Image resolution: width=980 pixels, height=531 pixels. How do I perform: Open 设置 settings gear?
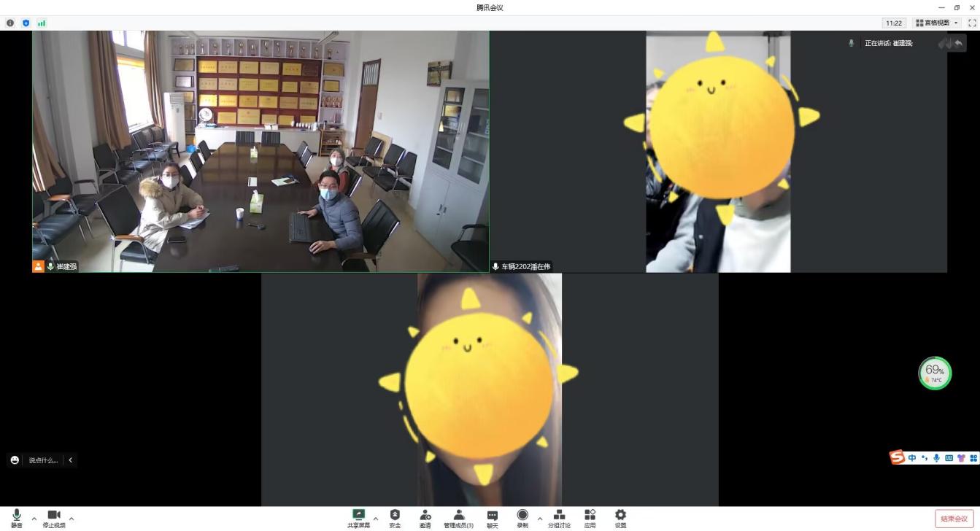tap(620, 518)
